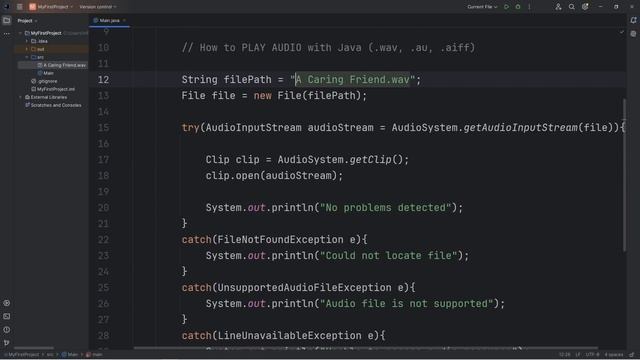Viewport: 640px width, 360px height.
Task: Collapse the src folder
Action: tap(27, 57)
